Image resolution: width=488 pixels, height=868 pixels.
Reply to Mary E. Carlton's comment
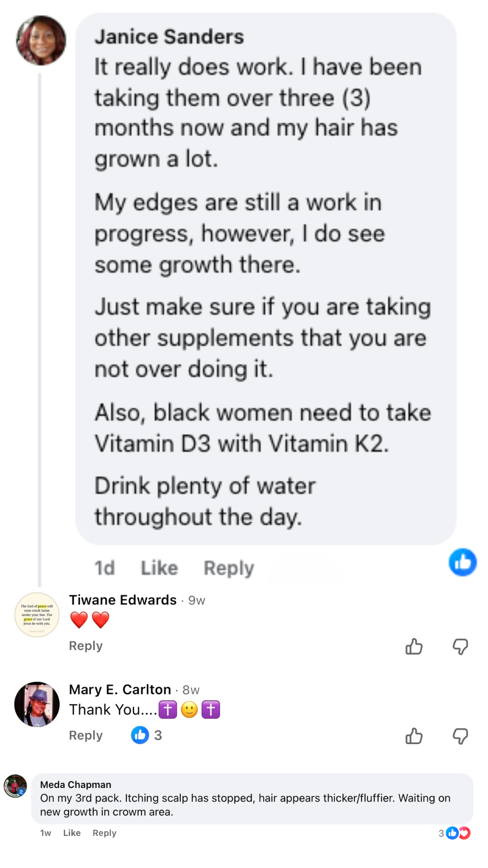tap(85, 736)
